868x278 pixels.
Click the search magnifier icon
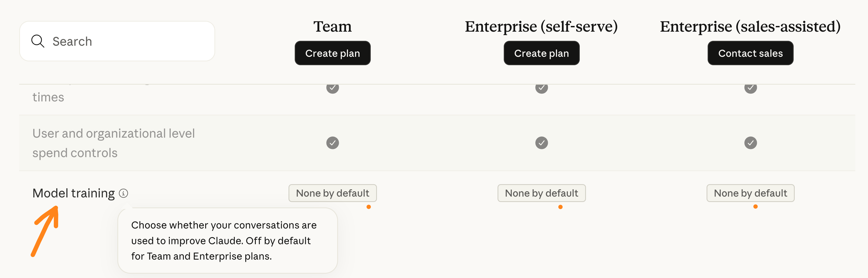click(38, 41)
